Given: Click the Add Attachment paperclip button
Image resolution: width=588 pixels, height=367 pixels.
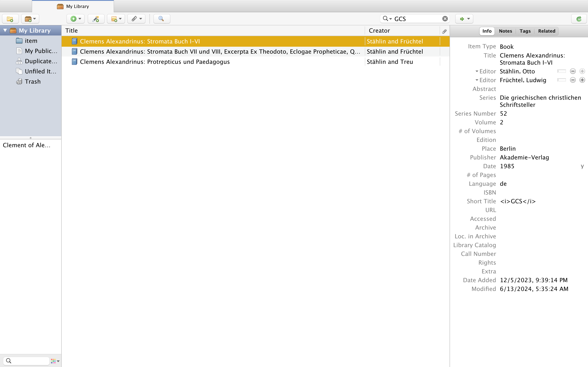Looking at the screenshot, I should point(136,19).
